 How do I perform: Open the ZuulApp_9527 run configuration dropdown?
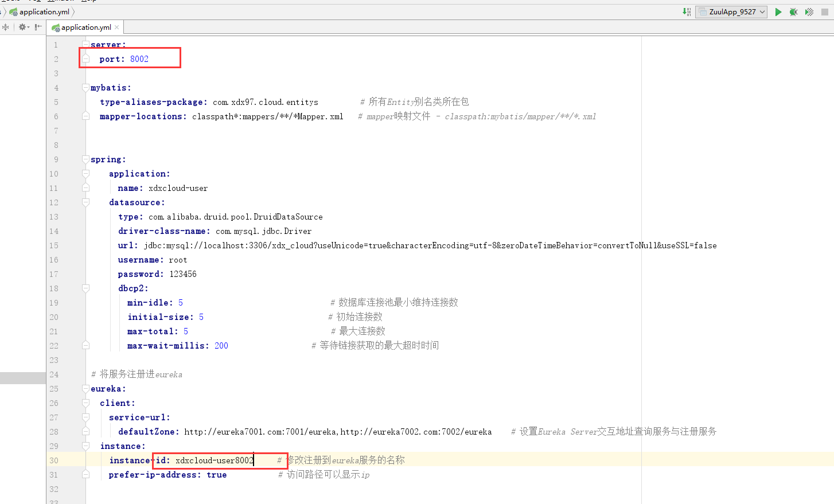click(731, 12)
